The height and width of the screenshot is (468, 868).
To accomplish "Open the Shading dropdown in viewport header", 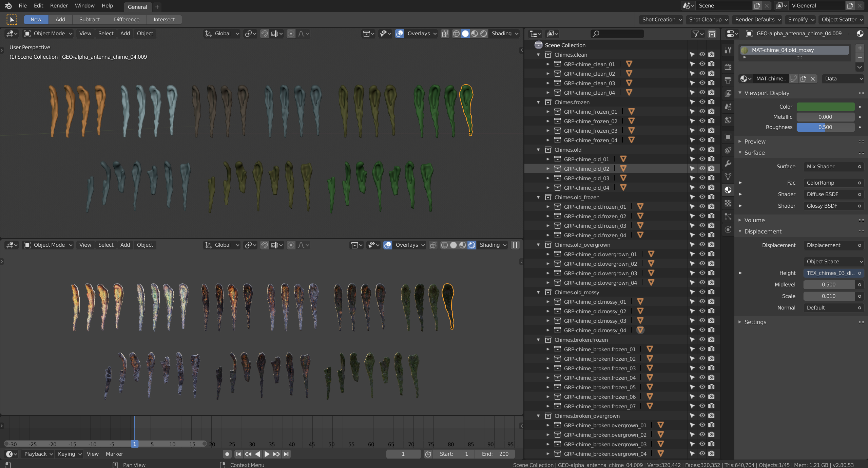I will [x=504, y=33].
